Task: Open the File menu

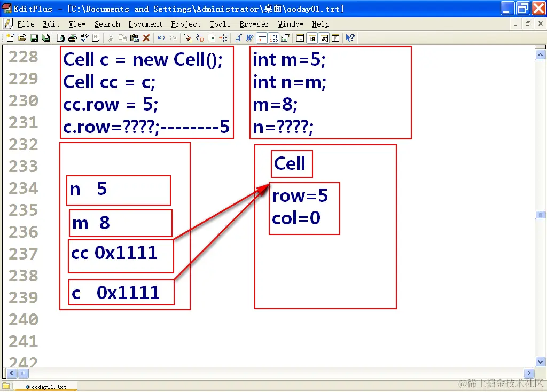Action: click(x=26, y=24)
